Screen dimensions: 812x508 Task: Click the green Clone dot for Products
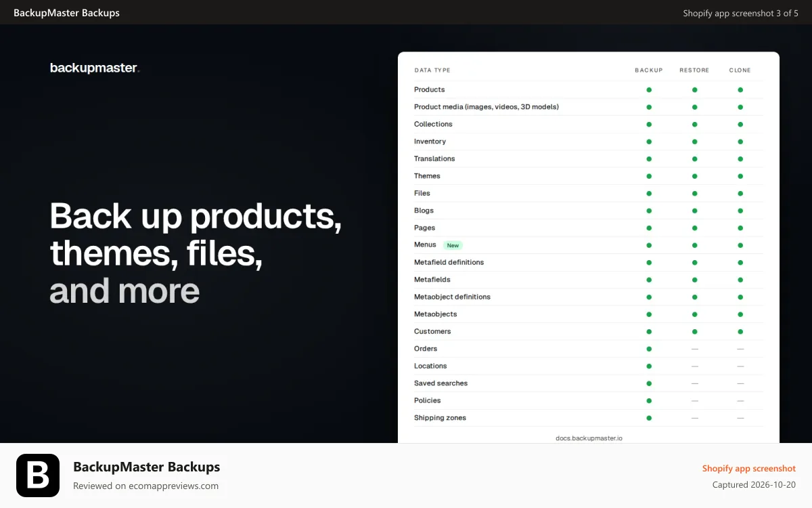pos(740,89)
